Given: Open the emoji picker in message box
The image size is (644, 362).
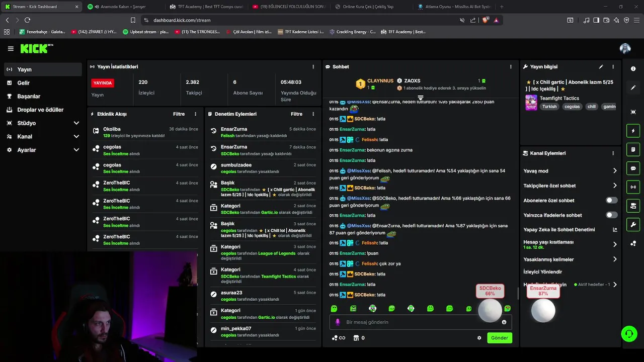Looking at the screenshot, I should pos(504,322).
